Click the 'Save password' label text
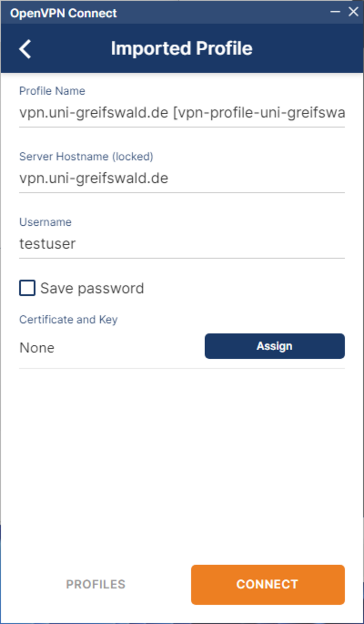The height and width of the screenshot is (624, 364). 92,288
